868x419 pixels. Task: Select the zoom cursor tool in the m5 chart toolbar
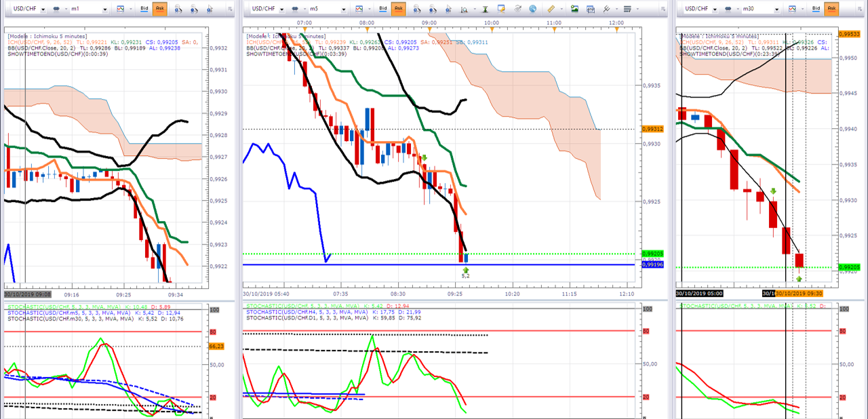point(448,9)
